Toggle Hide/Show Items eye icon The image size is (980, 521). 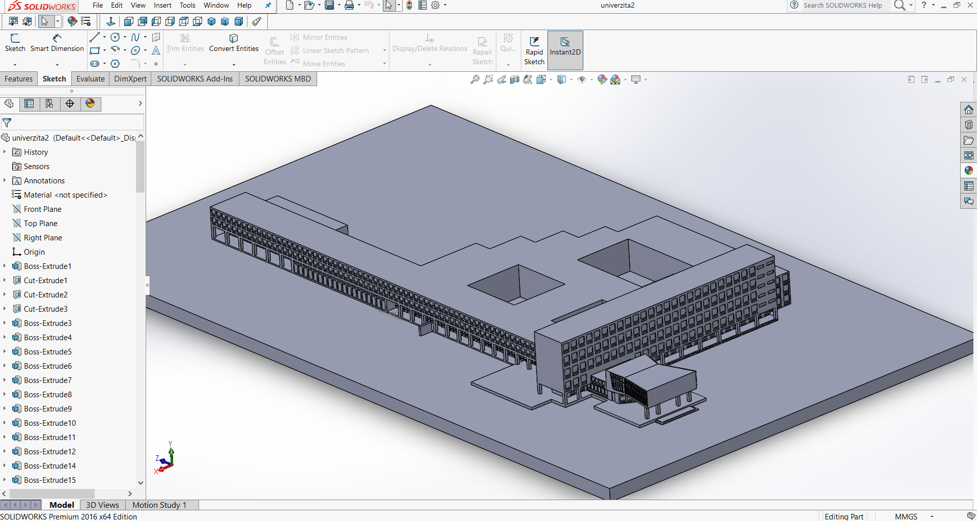(x=582, y=79)
